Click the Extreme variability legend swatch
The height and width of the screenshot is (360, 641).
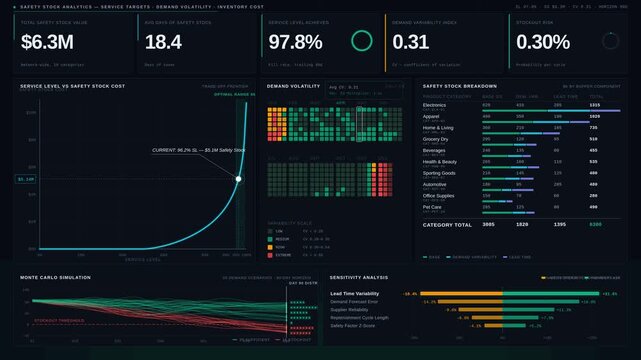tap(270, 255)
